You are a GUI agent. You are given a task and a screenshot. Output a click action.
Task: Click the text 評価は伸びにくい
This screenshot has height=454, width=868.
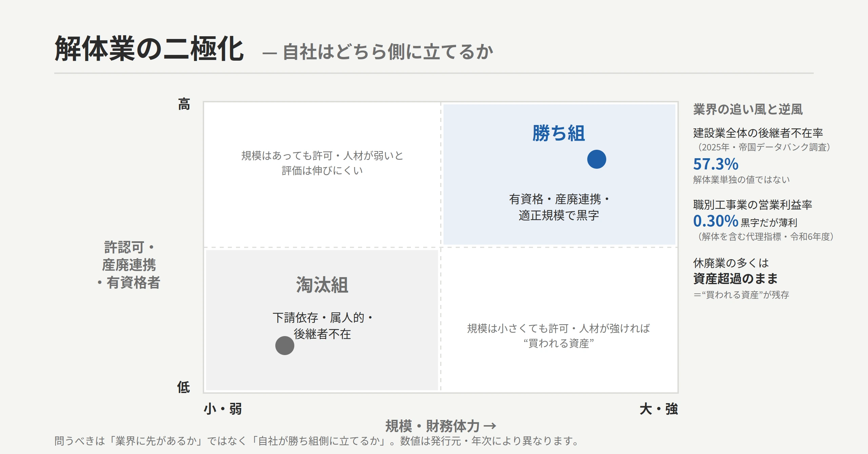[322, 170]
